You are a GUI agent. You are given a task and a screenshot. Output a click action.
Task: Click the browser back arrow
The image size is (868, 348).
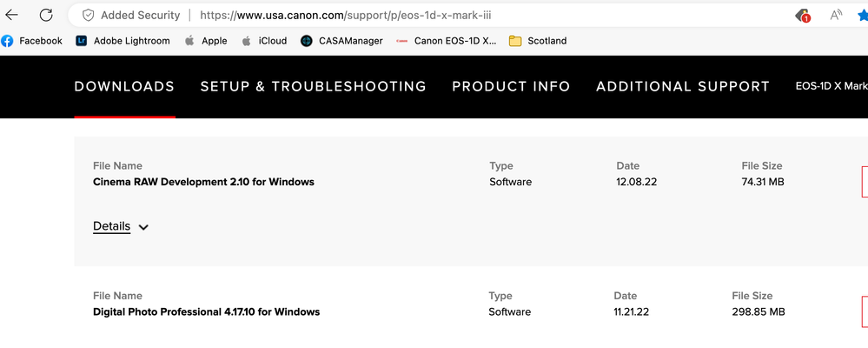point(11,15)
